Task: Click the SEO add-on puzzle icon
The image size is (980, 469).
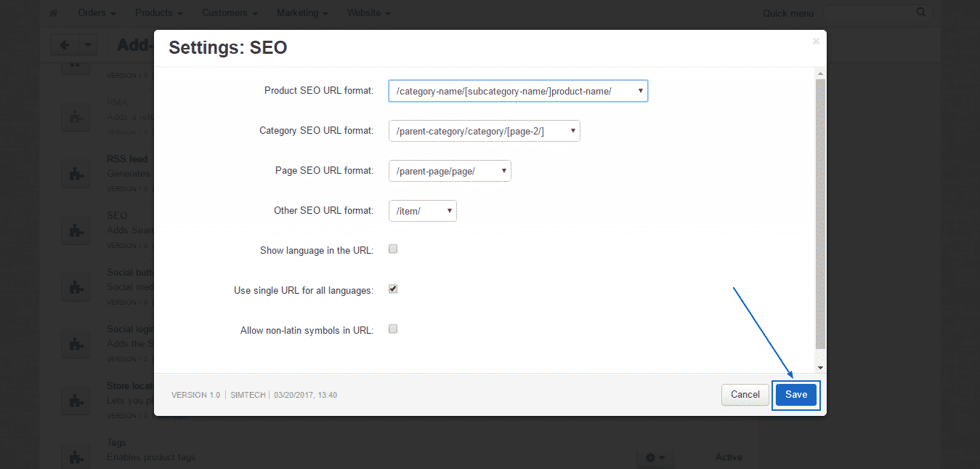Action: click(x=76, y=230)
